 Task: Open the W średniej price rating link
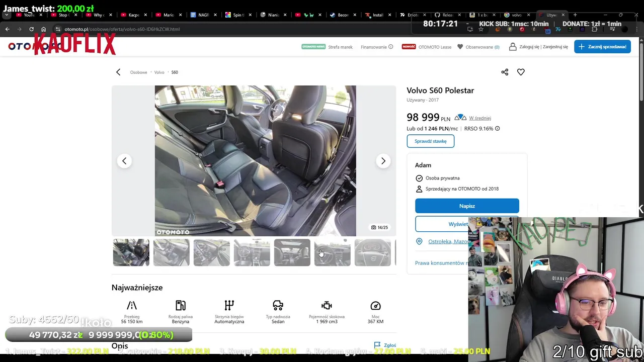[480, 118]
